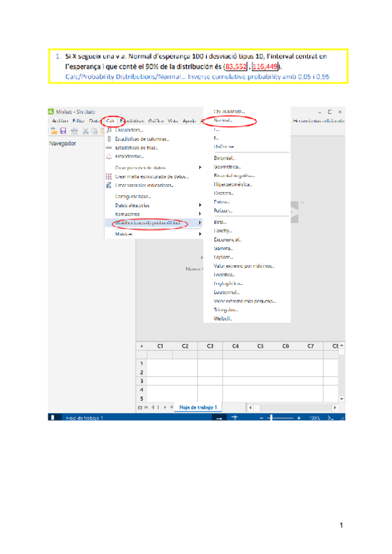Click the Estandarizar bell-curve icon
The width and height of the screenshot is (392, 554).
pyautogui.click(x=109, y=156)
